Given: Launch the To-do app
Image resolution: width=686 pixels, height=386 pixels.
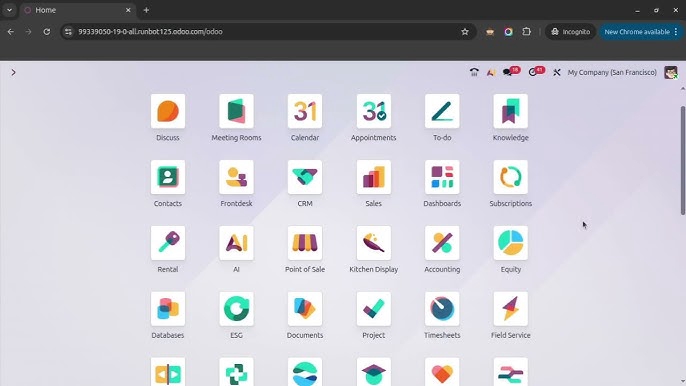Looking at the screenshot, I should [x=442, y=111].
